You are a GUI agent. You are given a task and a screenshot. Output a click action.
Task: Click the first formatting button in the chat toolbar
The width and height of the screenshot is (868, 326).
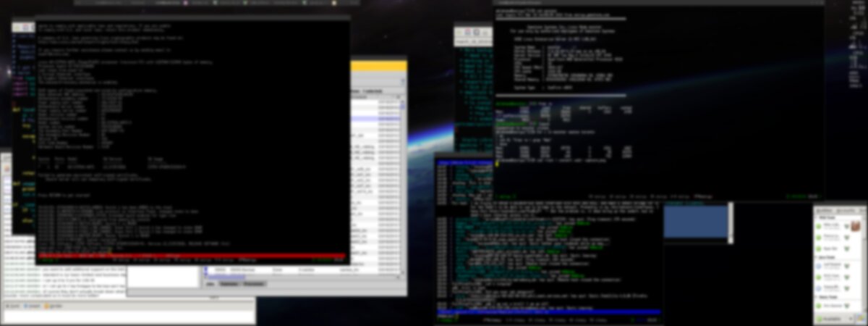[x=14, y=306]
